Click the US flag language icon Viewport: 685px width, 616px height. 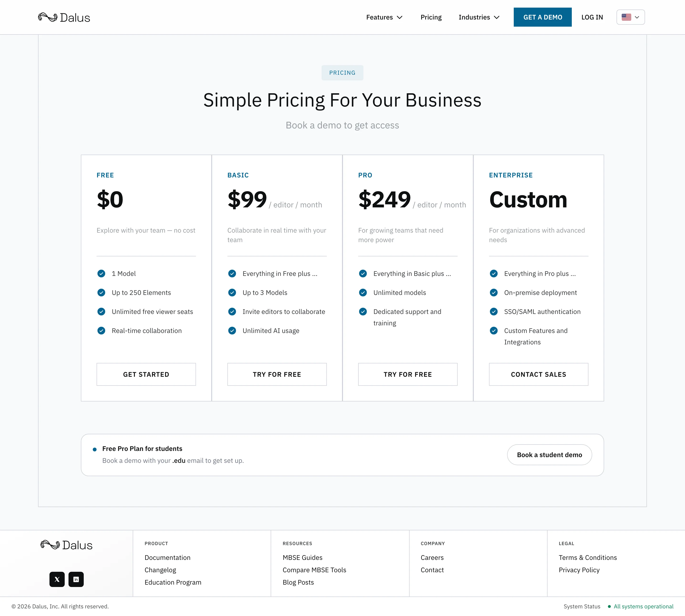pyautogui.click(x=626, y=17)
